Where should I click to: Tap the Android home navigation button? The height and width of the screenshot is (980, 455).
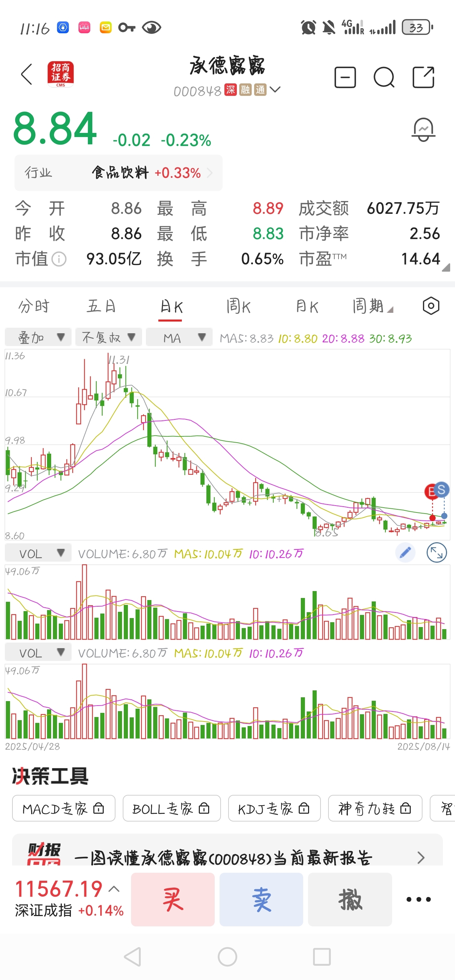point(227,957)
